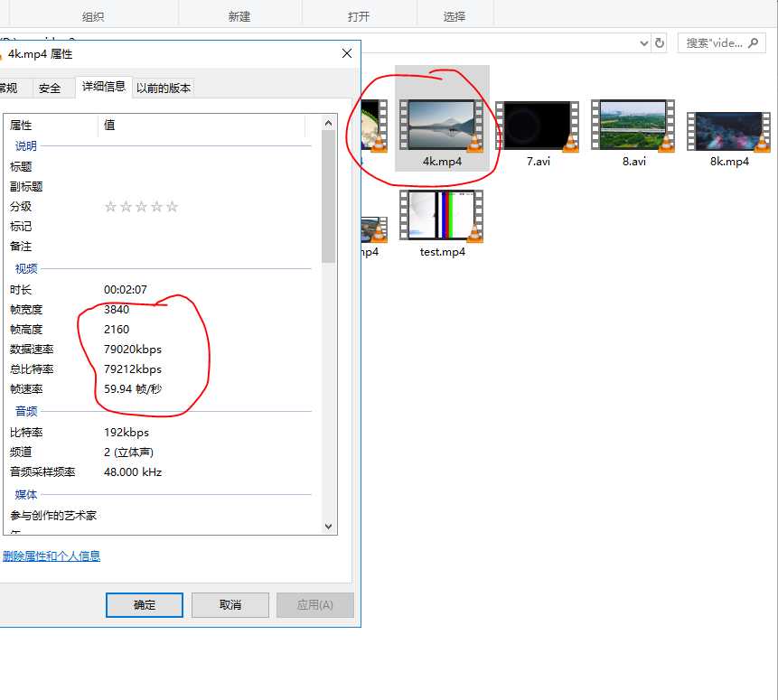Select the 时长 value 00:02:07
778x700 pixels.
(x=125, y=290)
